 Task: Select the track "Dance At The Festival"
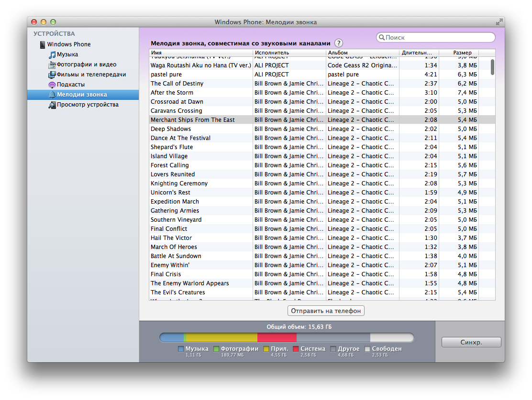tap(322, 138)
